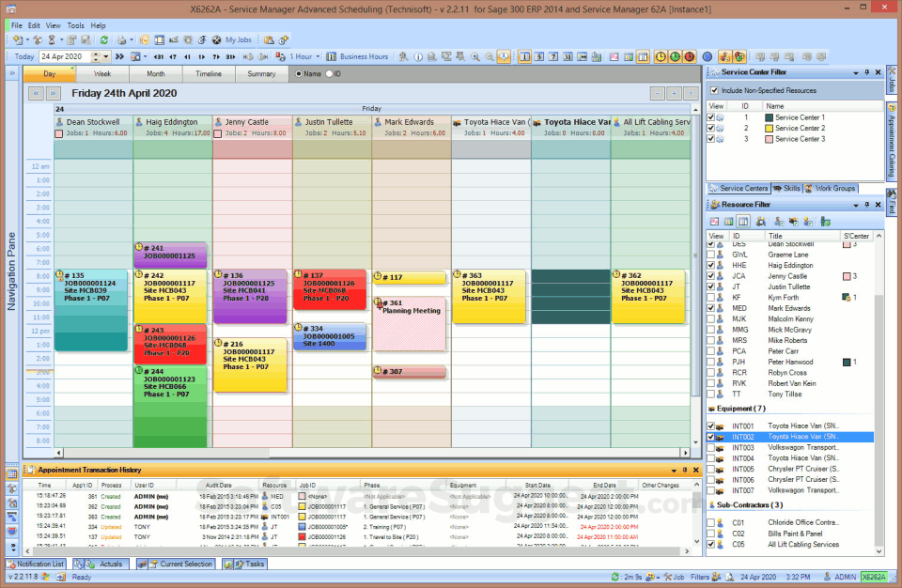Image resolution: width=902 pixels, height=588 pixels.
Task: Open the Tools menu
Action: point(75,26)
